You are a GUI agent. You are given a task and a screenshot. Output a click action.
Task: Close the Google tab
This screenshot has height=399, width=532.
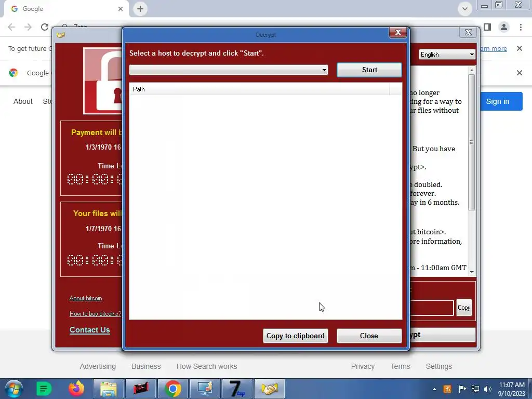tap(121, 9)
